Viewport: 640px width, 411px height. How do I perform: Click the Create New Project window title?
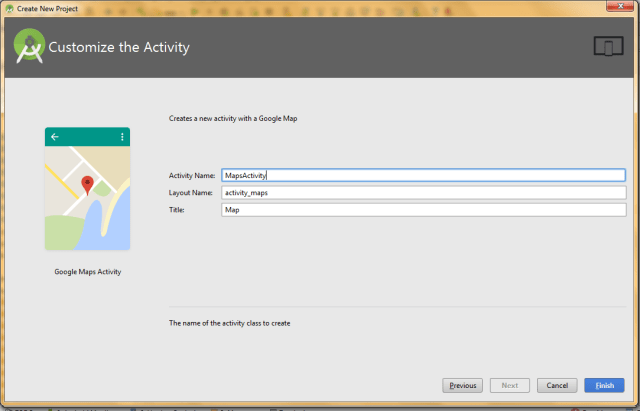46,7
